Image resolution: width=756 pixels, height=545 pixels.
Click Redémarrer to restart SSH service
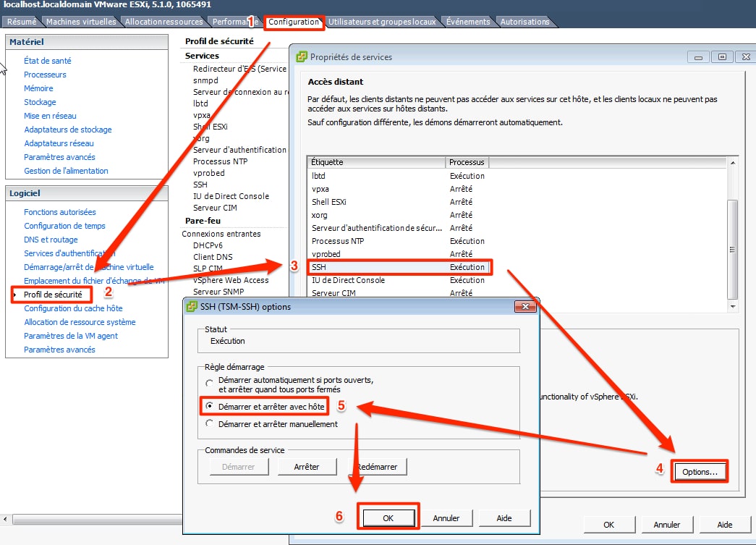tap(378, 467)
